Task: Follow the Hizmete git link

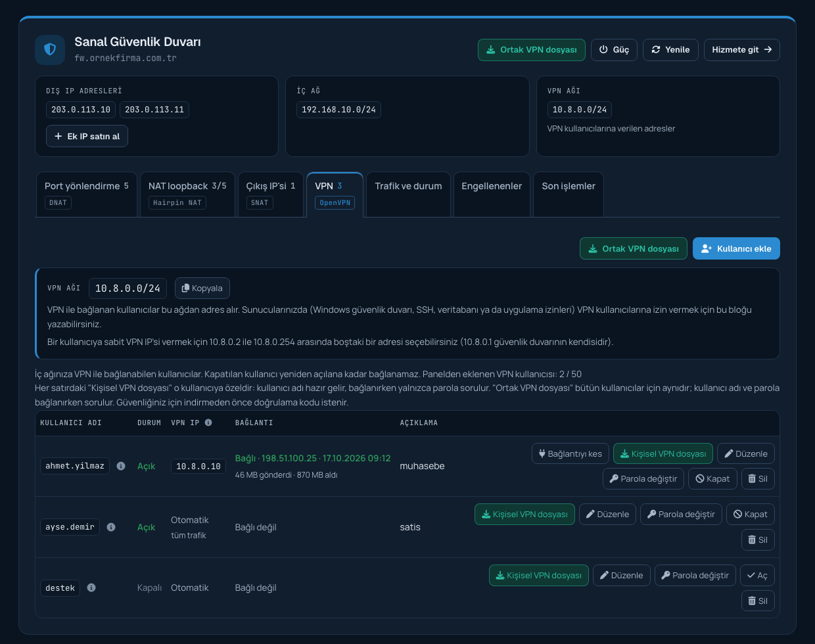Action: [x=741, y=50]
